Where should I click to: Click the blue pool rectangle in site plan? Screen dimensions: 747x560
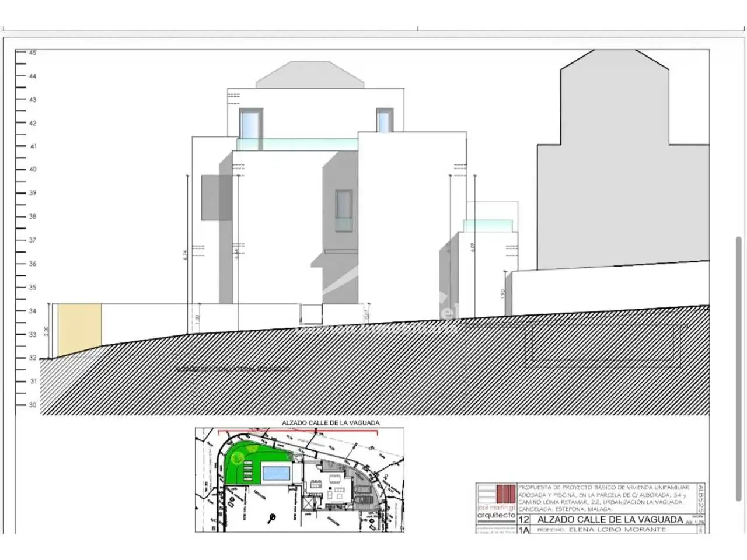[x=277, y=474]
